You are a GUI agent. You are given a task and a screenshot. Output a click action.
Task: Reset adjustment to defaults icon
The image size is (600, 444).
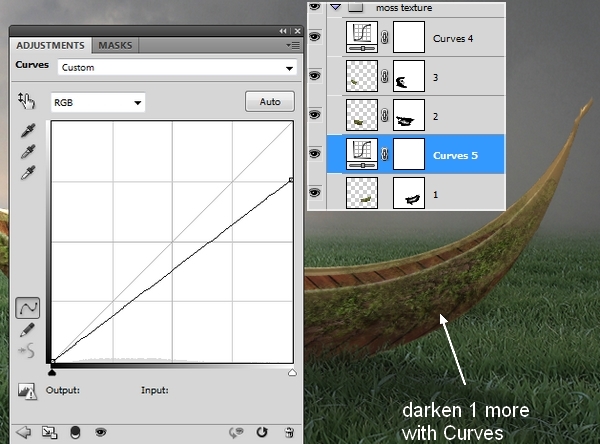click(262, 432)
